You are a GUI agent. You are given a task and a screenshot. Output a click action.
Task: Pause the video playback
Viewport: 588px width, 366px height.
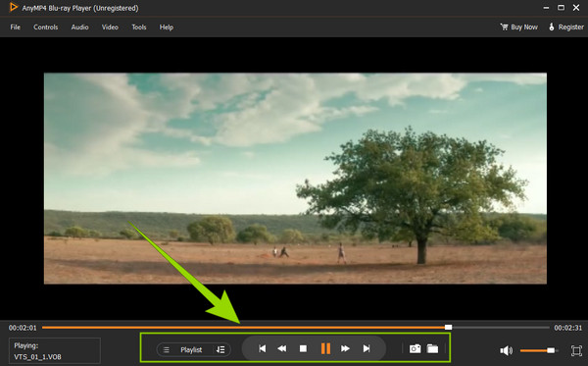325,348
